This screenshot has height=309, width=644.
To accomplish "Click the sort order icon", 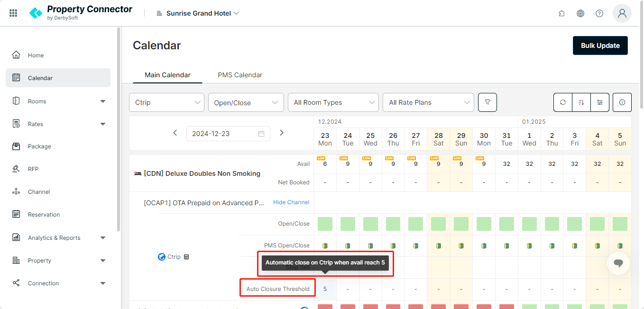I will pos(581,102).
